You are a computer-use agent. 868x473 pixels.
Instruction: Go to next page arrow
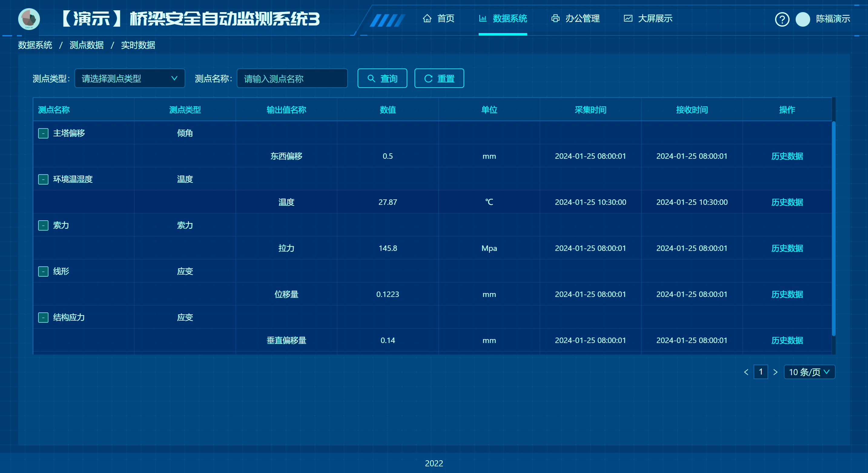point(775,372)
